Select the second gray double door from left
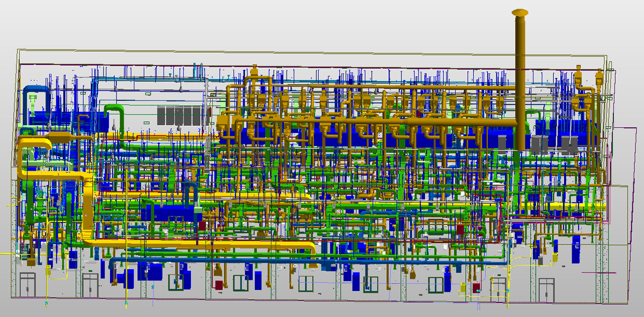644x317 pixels. pyautogui.click(x=90, y=284)
